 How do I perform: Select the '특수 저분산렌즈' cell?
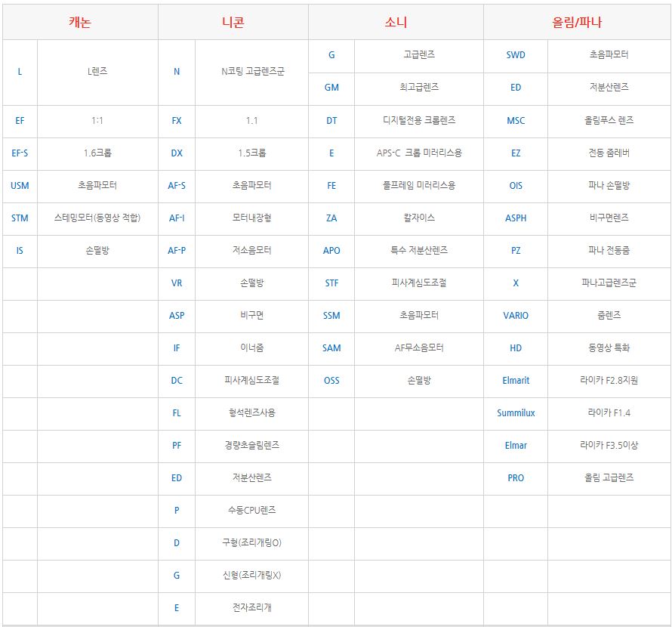pyautogui.click(x=419, y=251)
